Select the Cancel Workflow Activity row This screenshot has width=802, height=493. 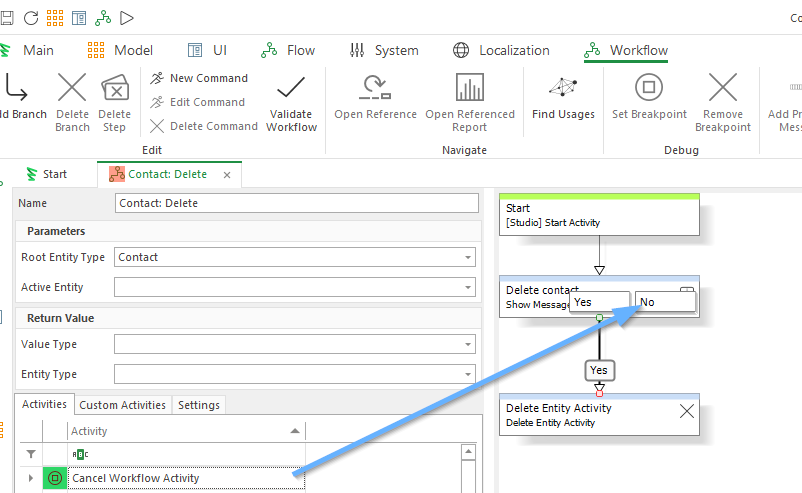(186, 478)
